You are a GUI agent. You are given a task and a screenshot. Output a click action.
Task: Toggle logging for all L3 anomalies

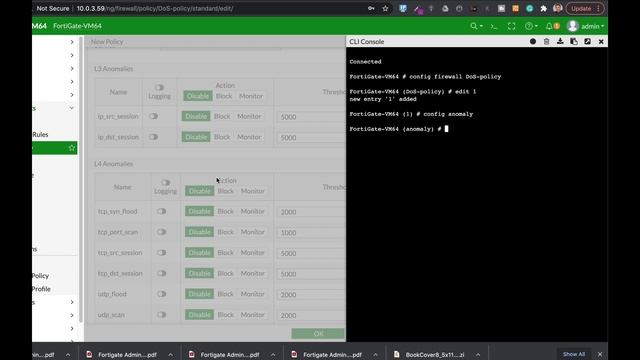point(159,87)
